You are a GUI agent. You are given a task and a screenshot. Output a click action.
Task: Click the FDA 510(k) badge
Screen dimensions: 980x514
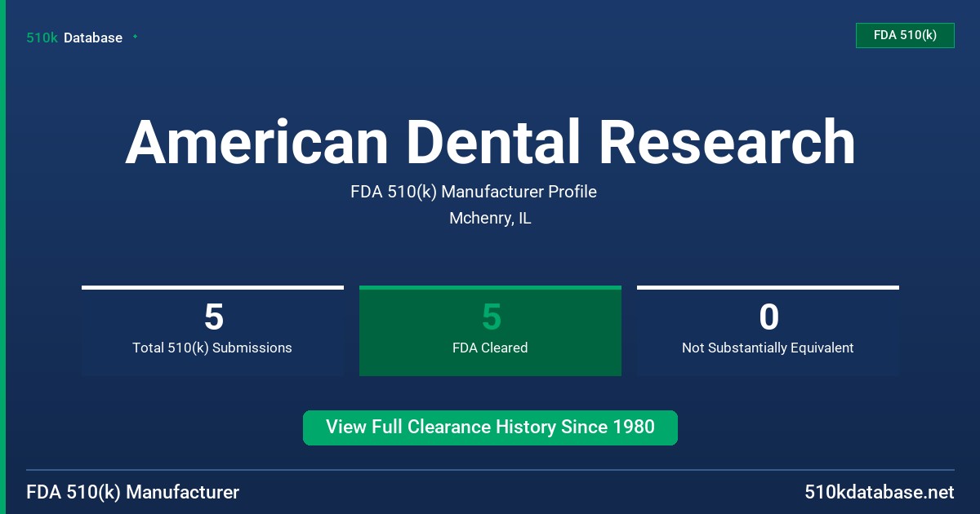pyautogui.click(x=905, y=35)
